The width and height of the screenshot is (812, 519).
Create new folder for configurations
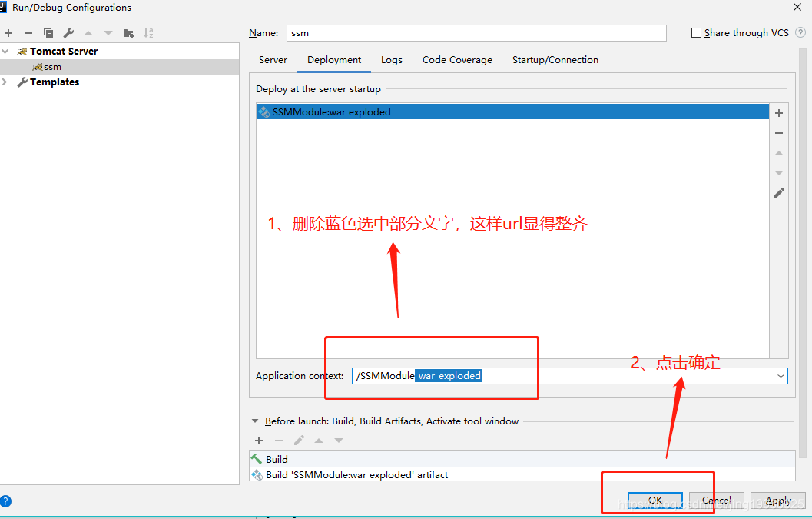click(x=128, y=33)
